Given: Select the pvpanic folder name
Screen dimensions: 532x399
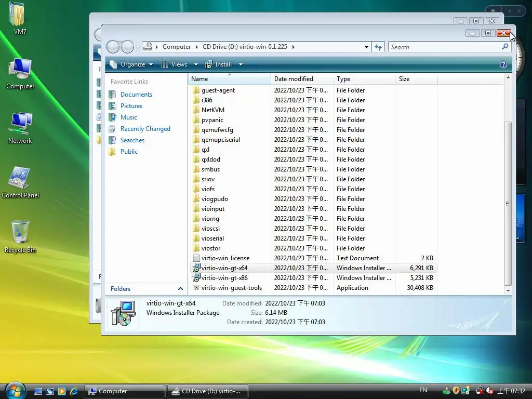Looking at the screenshot, I should click(x=212, y=120).
